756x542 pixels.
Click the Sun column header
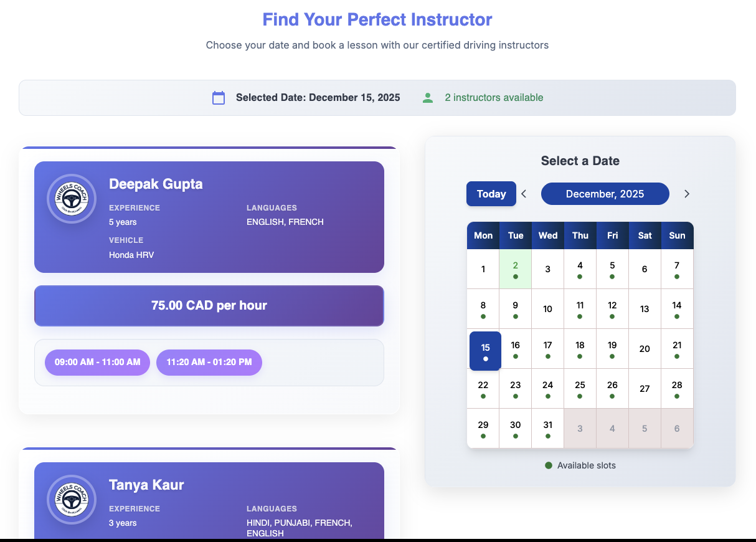coord(677,235)
